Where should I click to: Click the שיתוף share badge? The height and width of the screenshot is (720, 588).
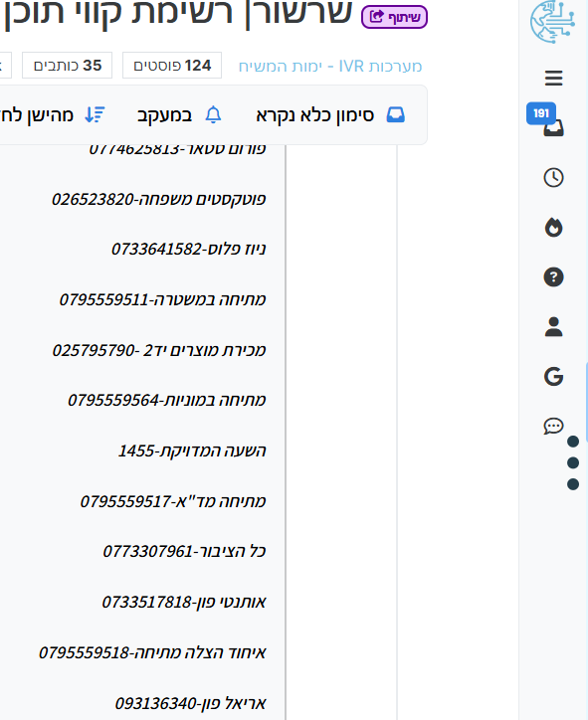(394, 17)
